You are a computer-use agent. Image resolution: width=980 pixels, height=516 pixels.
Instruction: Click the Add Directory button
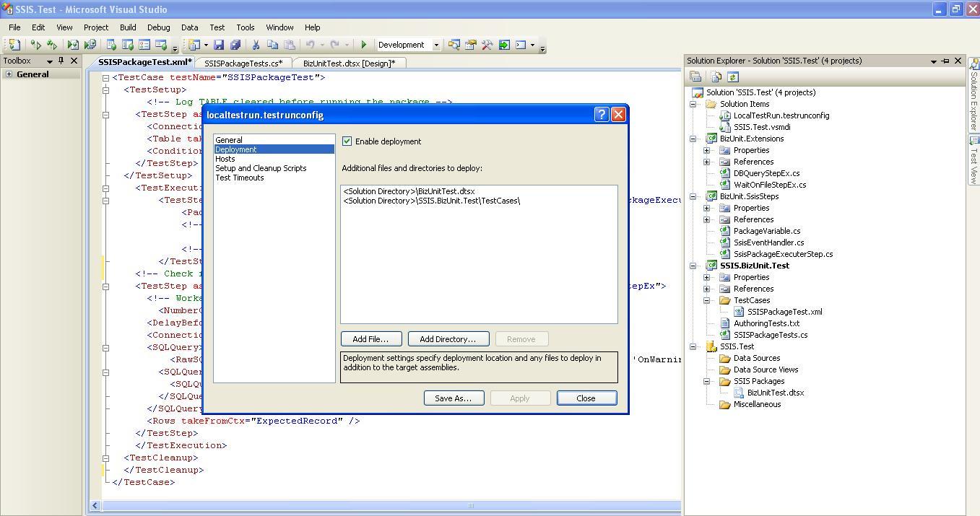(x=448, y=338)
